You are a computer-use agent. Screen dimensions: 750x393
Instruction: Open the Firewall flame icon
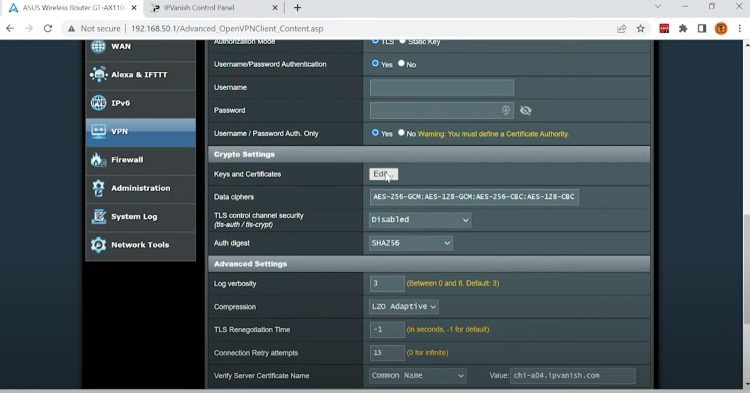point(99,160)
